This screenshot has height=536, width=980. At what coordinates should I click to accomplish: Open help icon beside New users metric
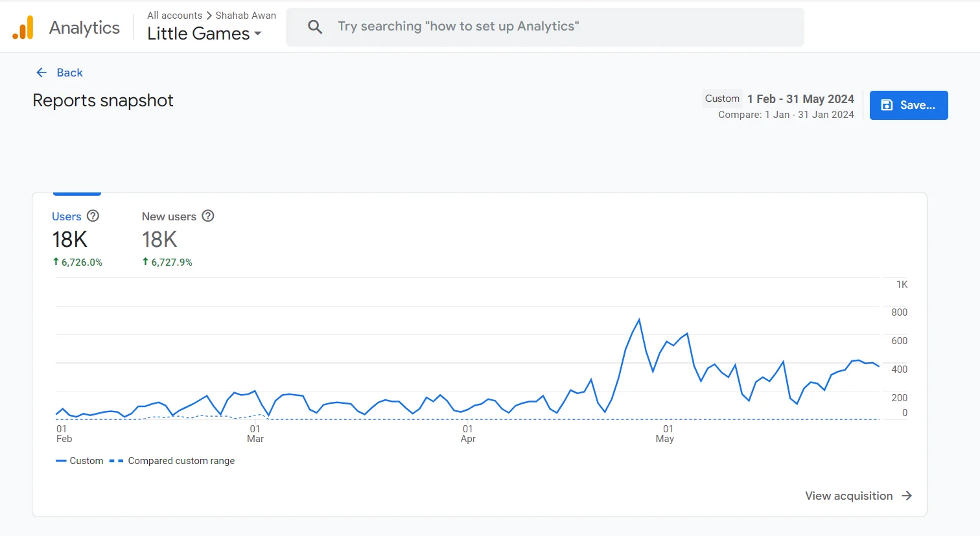pos(207,216)
